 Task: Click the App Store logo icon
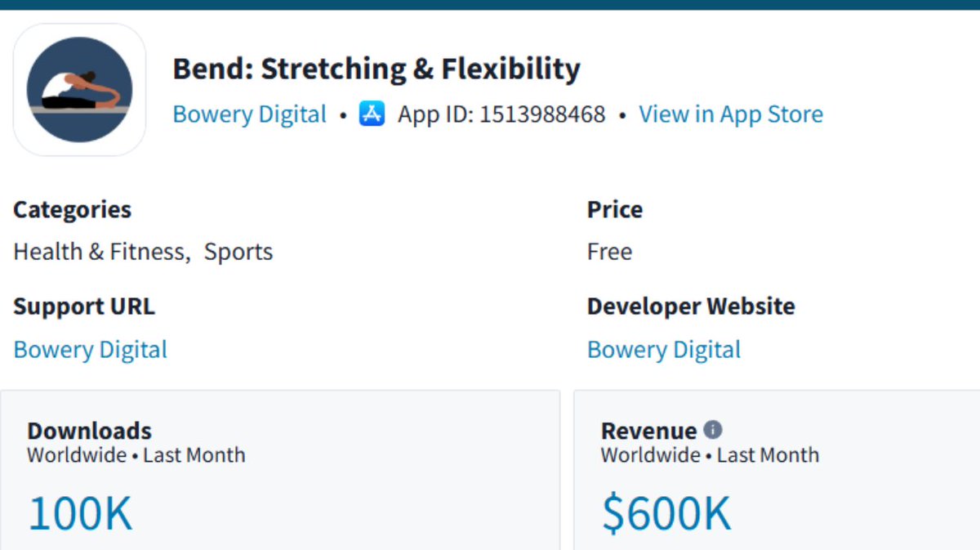coord(372,114)
